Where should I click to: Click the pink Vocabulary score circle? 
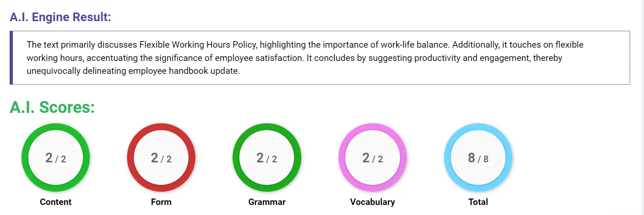tap(372, 158)
